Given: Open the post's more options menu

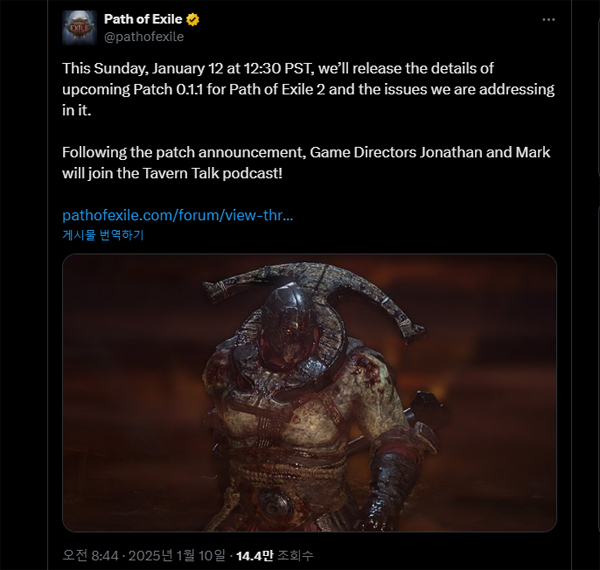Looking at the screenshot, I should click(x=547, y=20).
